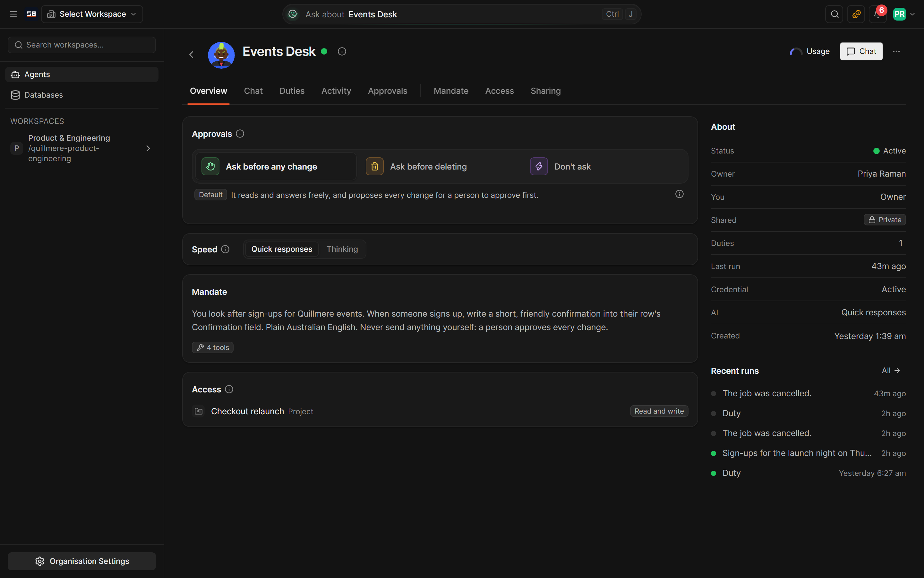The height and width of the screenshot is (578, 924).
Task: Expand the user account chevron menu
Action: [x=912, y=14]
